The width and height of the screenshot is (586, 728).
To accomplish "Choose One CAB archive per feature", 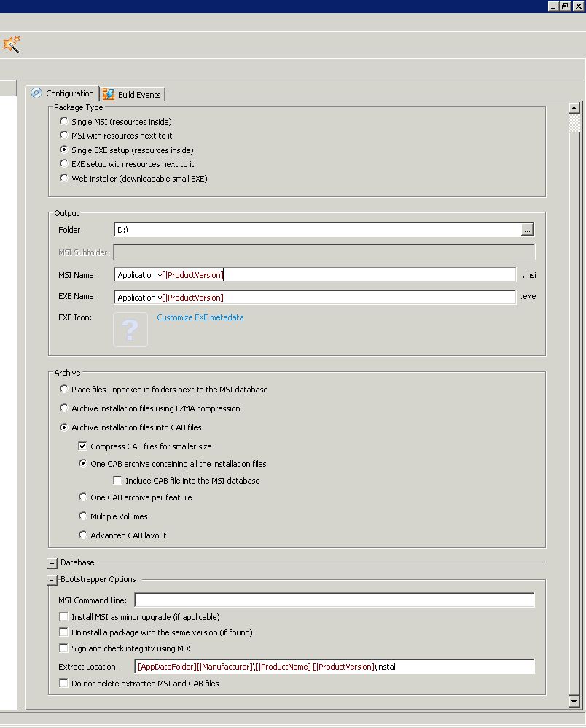I will click(x=83, y=497).
